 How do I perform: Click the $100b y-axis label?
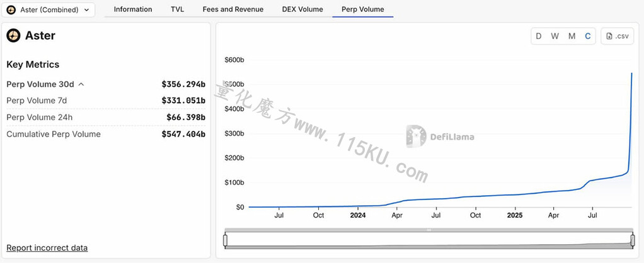pyautogui.click(x=234, y=182)
